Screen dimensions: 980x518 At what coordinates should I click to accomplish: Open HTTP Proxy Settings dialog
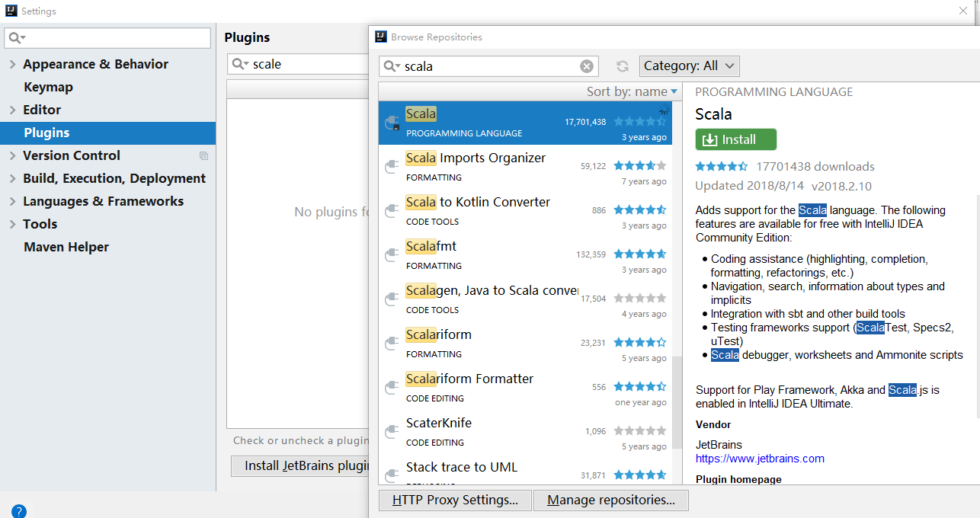click(x=455, y=500)
